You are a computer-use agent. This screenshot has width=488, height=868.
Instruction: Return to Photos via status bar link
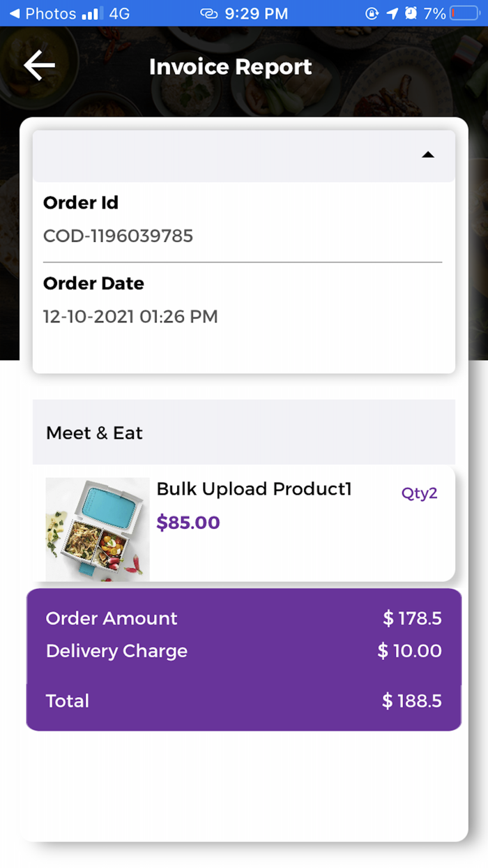[x=42, y=13]
